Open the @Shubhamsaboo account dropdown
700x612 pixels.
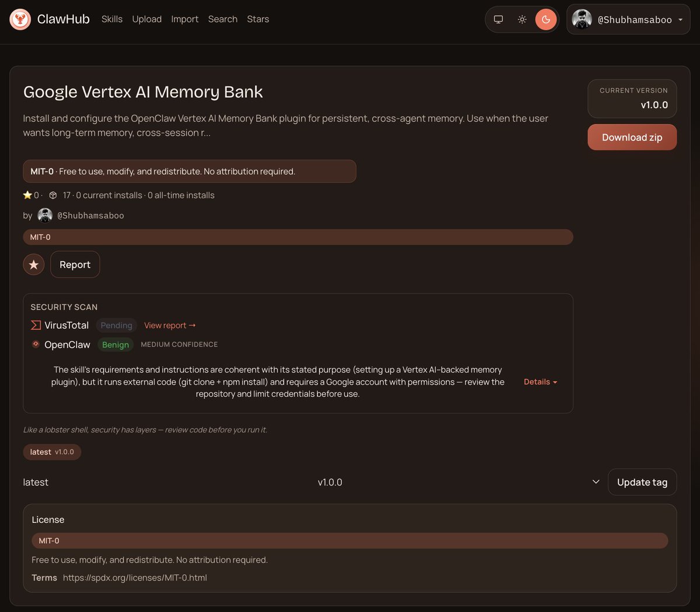[628, 19]
